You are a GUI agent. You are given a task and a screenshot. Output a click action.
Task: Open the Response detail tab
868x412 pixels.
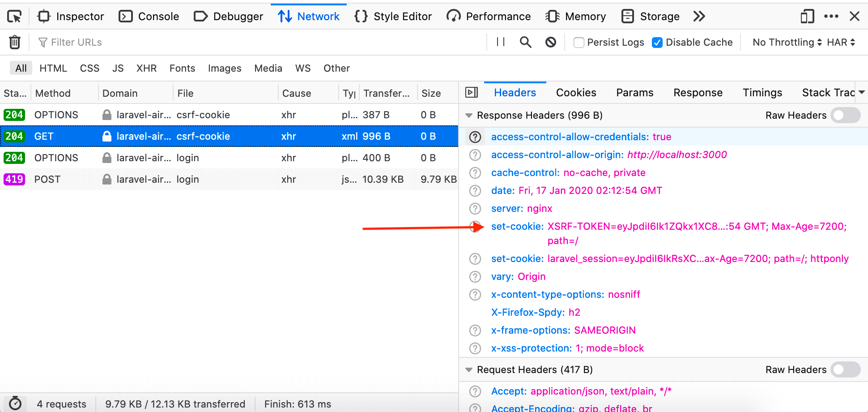point(698,92)
